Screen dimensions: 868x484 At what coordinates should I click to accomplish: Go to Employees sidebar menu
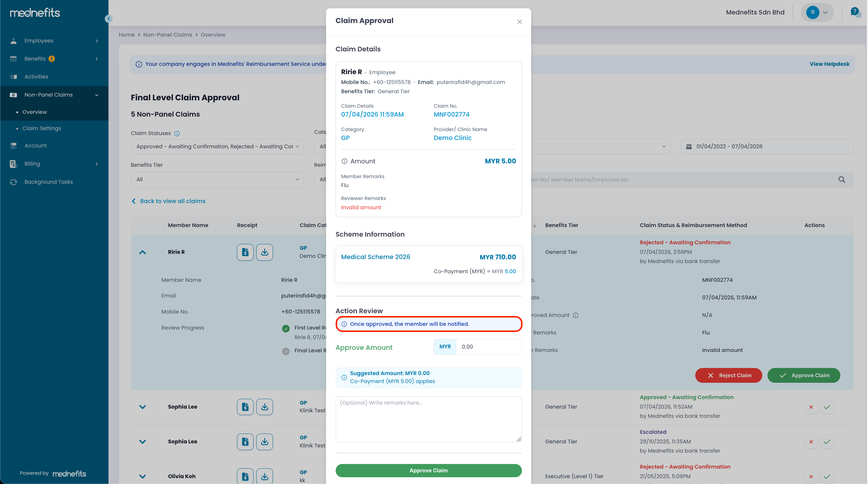tap(39, 41)
